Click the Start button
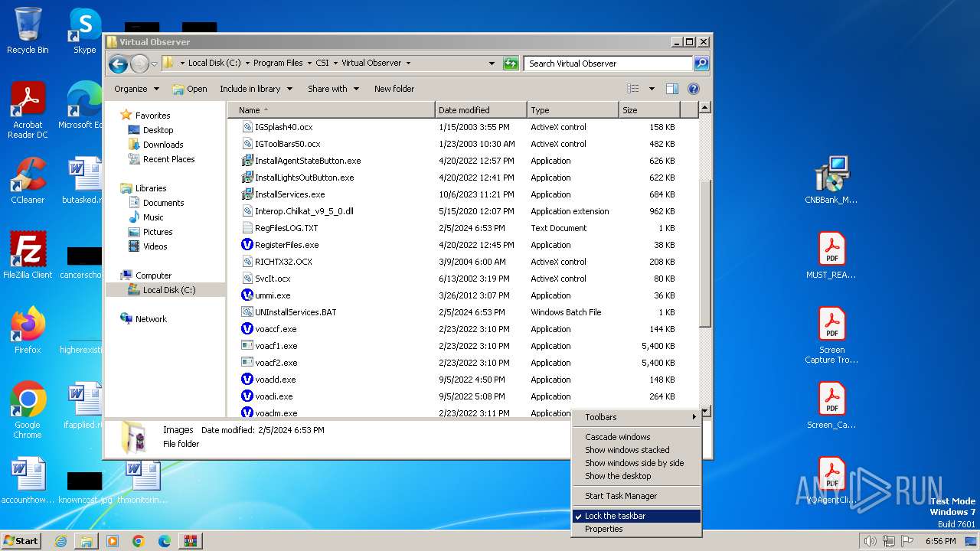980x551 pixels. [x=21, y=541]
